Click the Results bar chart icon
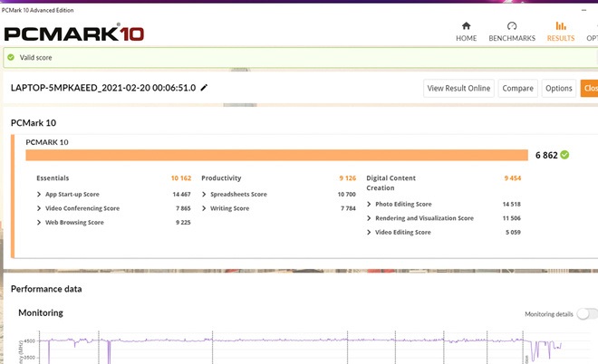The height and width of the screenshot is (364, 598). pos(561,26)
